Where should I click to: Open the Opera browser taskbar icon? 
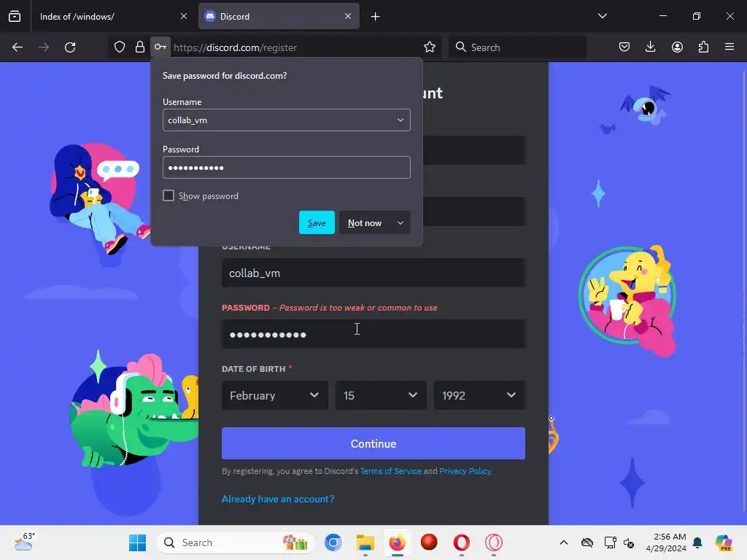click(x=461, y=542)
